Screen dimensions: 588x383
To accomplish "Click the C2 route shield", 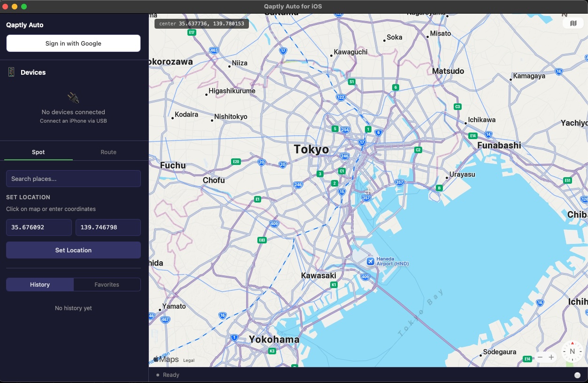I will click(x=418, y=150).
